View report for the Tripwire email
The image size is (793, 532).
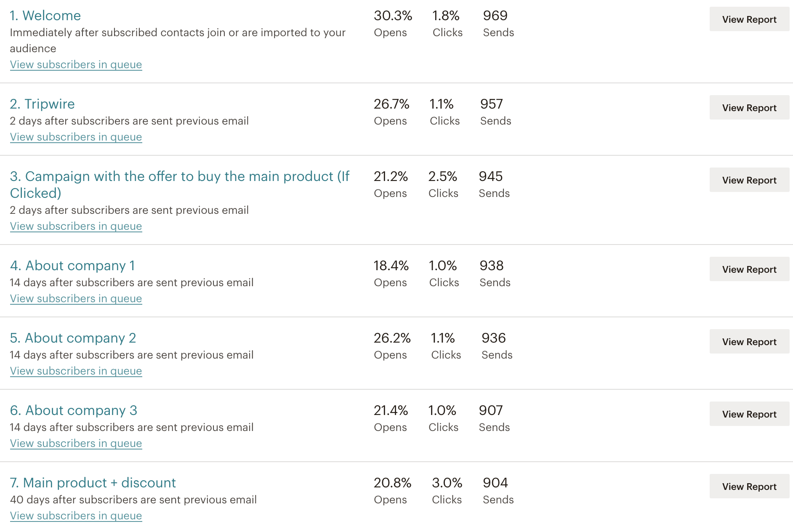click(x=749, y=108)
